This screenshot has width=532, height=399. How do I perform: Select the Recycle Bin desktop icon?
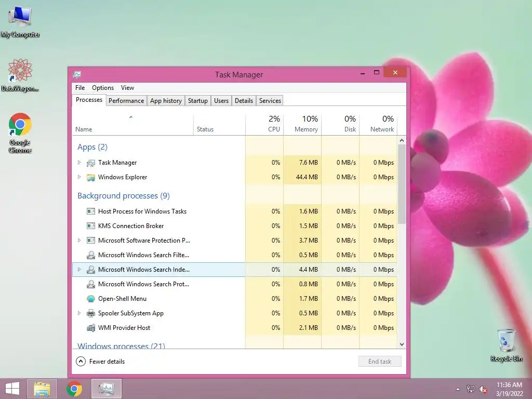(x=506, y=345)
